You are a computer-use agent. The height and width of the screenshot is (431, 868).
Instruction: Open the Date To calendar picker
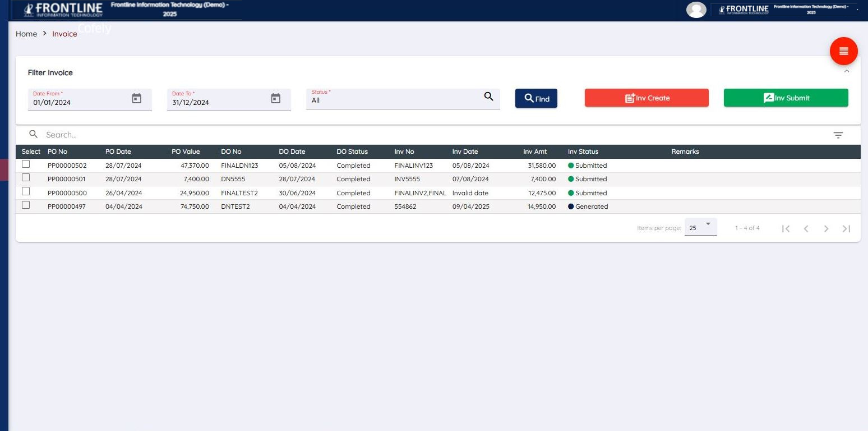(275, 98)
